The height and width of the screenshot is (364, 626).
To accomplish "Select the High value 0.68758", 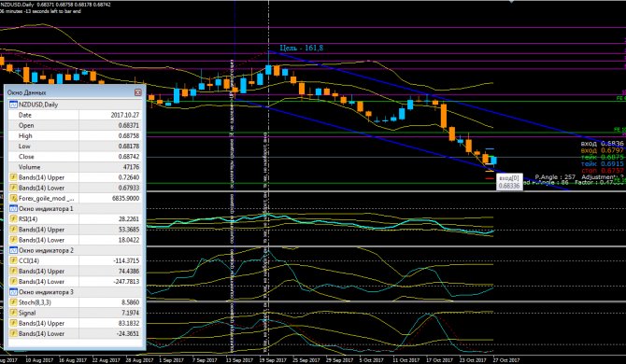I will pyautogui.click(x=129, y=136).
